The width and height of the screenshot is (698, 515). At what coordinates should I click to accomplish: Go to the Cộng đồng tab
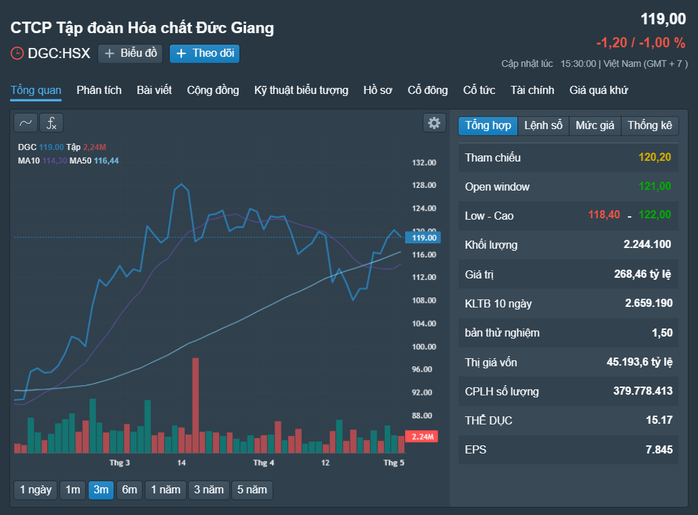213,90
